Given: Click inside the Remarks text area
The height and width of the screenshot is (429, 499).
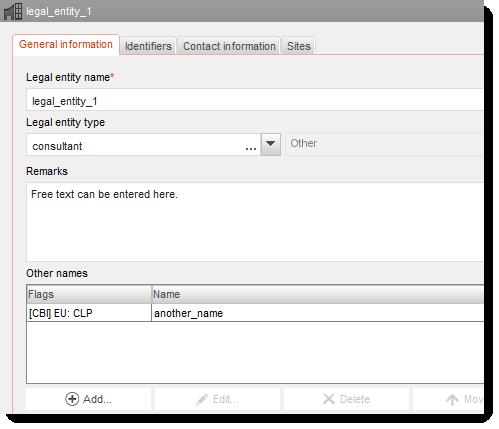Looking at the screenshot, I should point(255,222).
